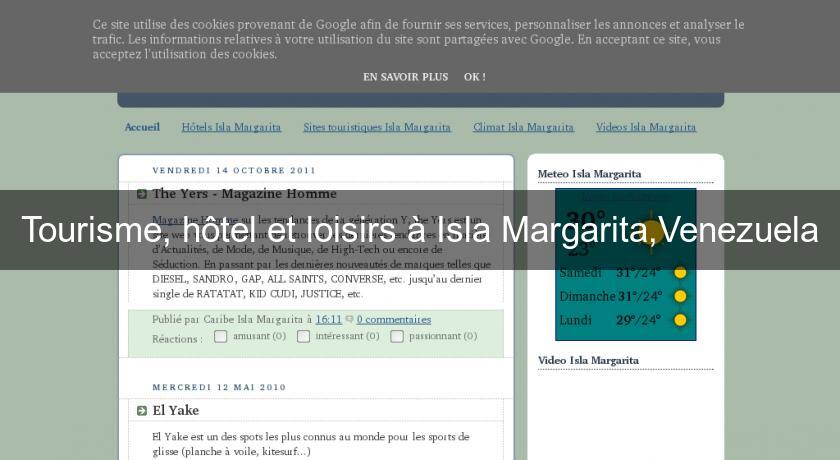Click the Lundi sun weather icon
This screenshot has height=460, width=840.
point(680,320)
